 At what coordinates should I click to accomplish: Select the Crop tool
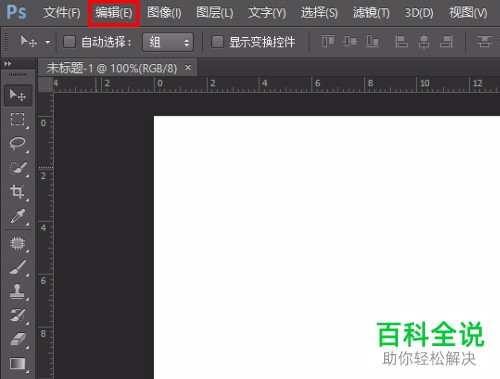[18, 192]
